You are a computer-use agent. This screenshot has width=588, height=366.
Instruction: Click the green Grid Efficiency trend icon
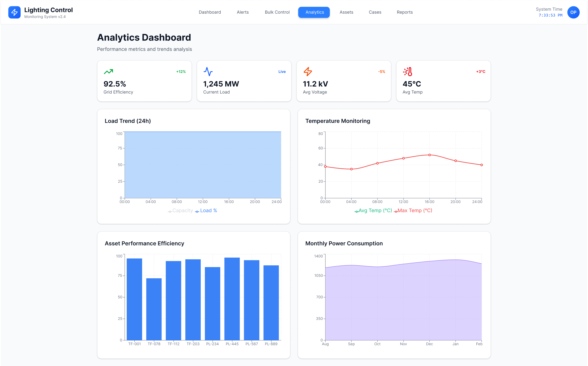(x=108, y=72)
